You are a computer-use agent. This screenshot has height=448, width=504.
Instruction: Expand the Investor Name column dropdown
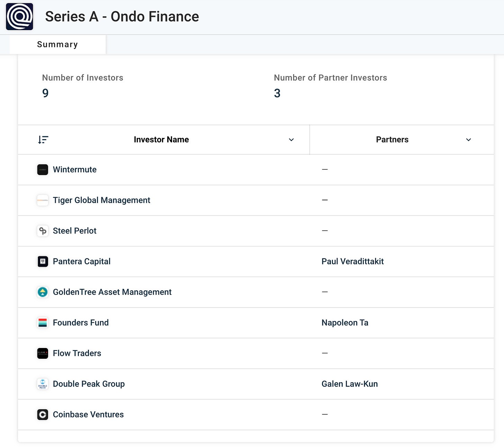[x=291, y=140]
